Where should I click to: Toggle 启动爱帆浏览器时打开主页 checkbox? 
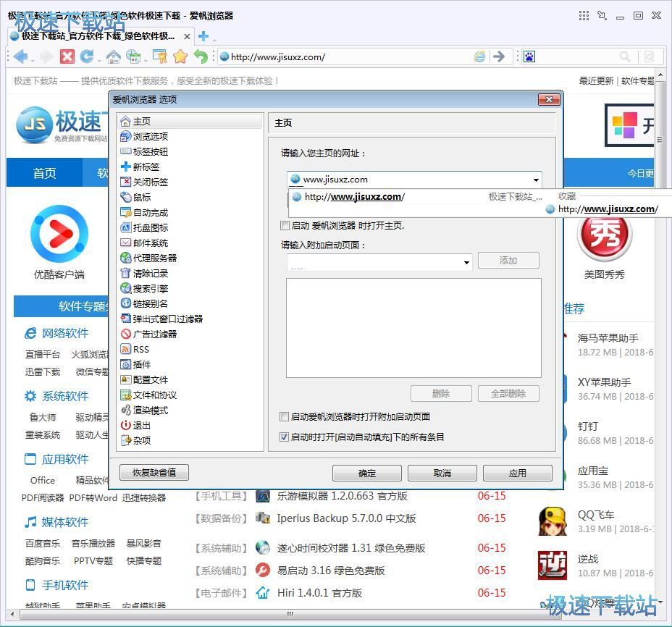285,225
